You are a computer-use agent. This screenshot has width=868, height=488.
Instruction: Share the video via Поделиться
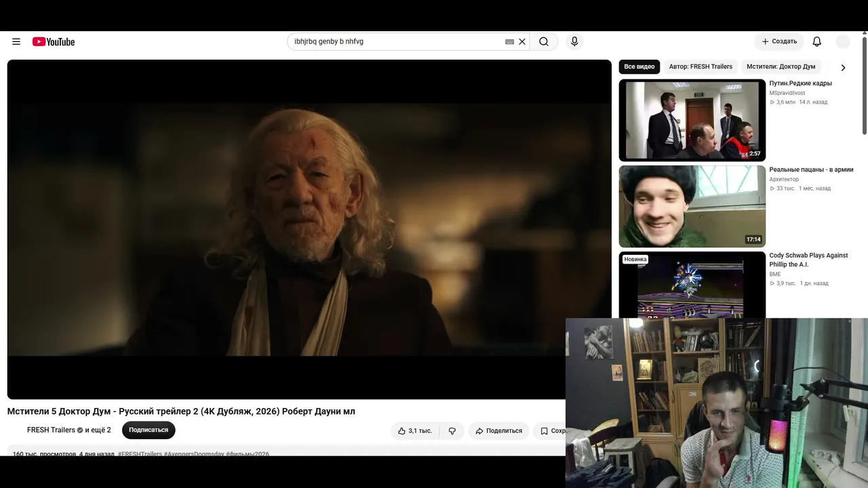point(498,430)
